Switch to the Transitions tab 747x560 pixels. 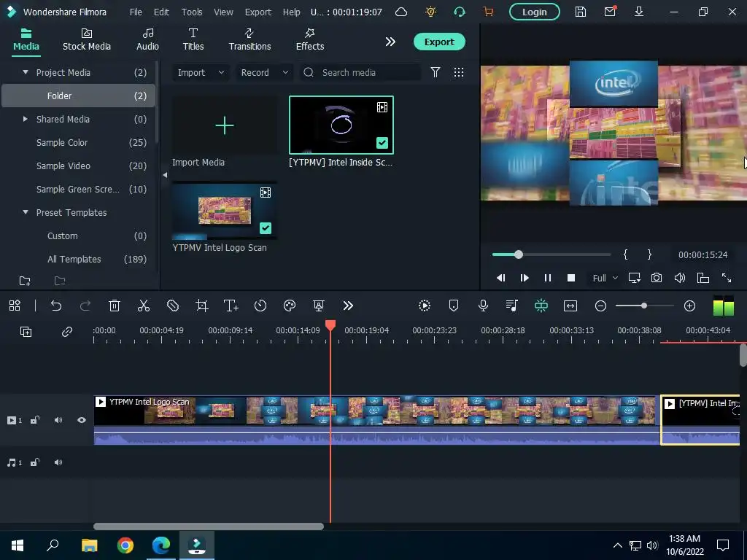[249, 40]
